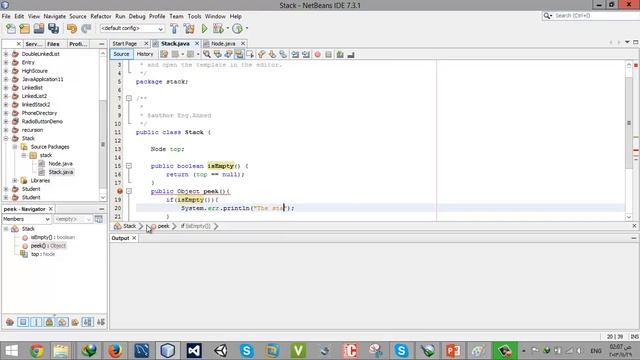Collapse the Source Packages node
Screen dimensions: 640x360
(15, 147)
